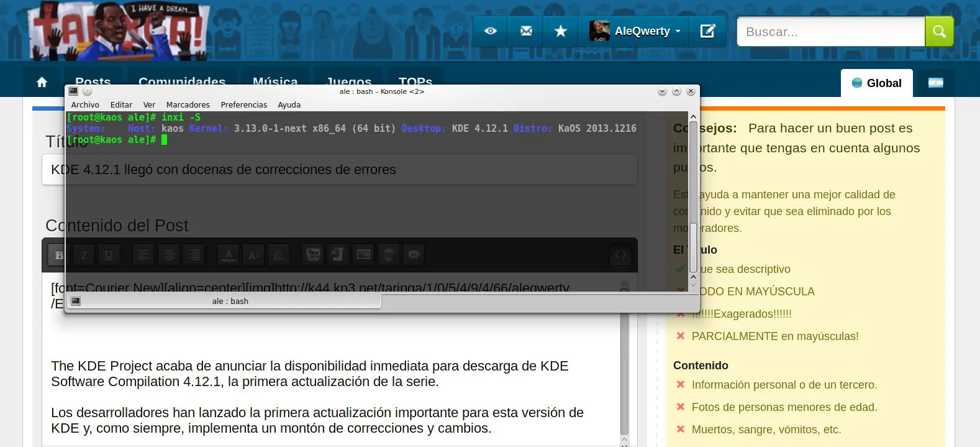This screenshot has width=980, height=447.
Task: Toggle bold in the post editor
Action: coord(59,255)
